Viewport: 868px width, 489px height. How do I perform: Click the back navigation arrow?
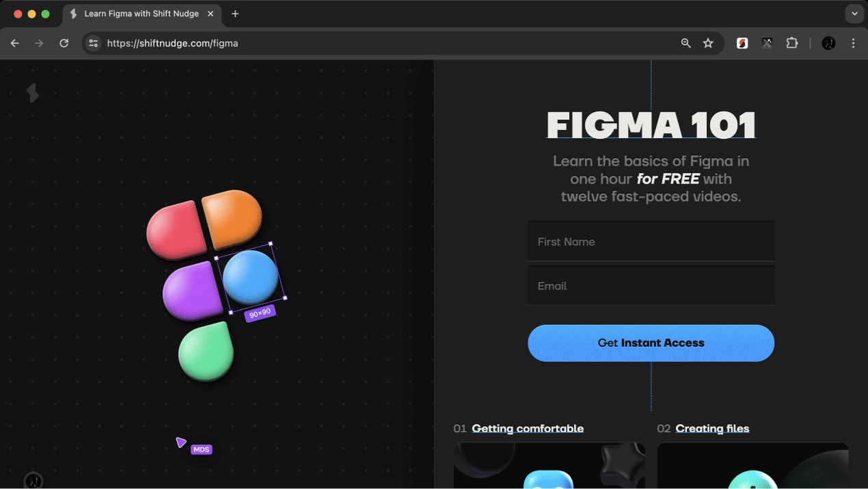pos(15,43)
